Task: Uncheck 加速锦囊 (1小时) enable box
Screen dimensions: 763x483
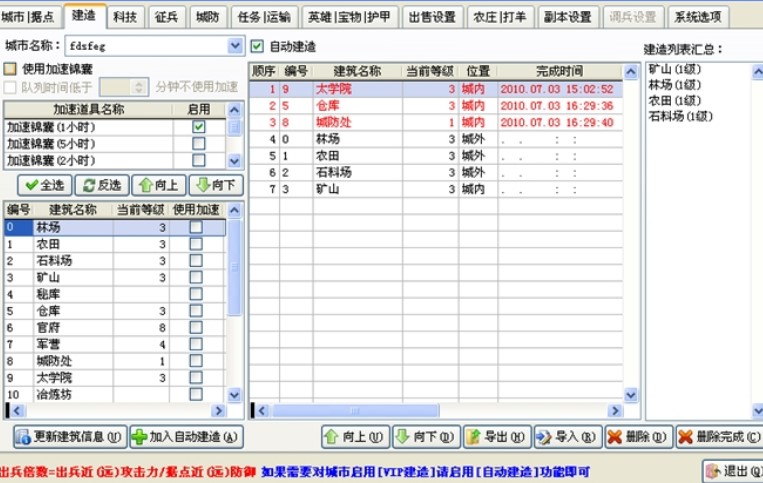Action: [x=199, y=127]
